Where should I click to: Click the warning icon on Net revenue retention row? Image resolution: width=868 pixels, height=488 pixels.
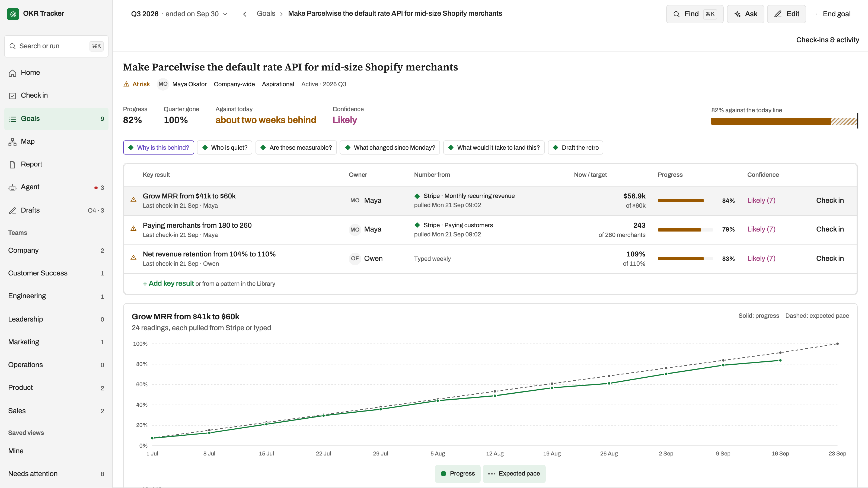point(133,258)
